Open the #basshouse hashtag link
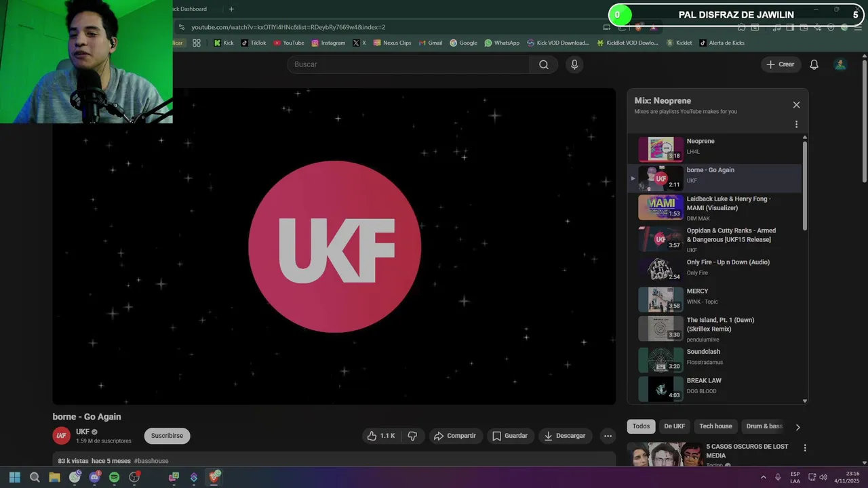868x488 pixels. tap(151, 461)
